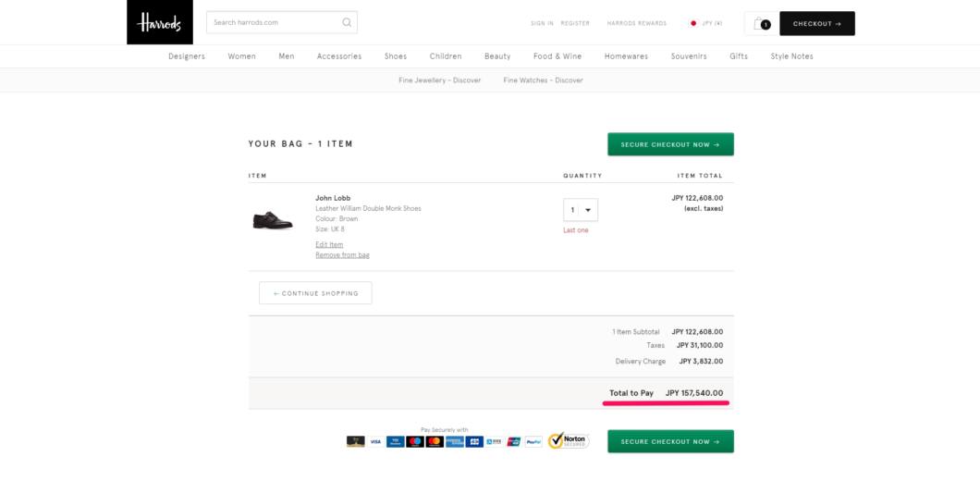The height and width of the screenshot is (481, 980).
Task: Open the Designers menu
Action: pos(186,56)
